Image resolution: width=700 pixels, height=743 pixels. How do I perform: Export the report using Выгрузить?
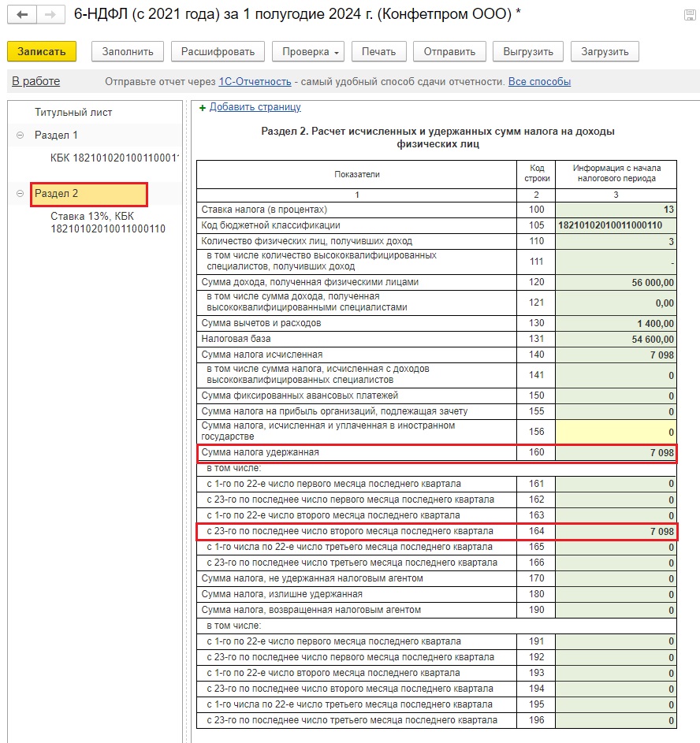(528, 52)
